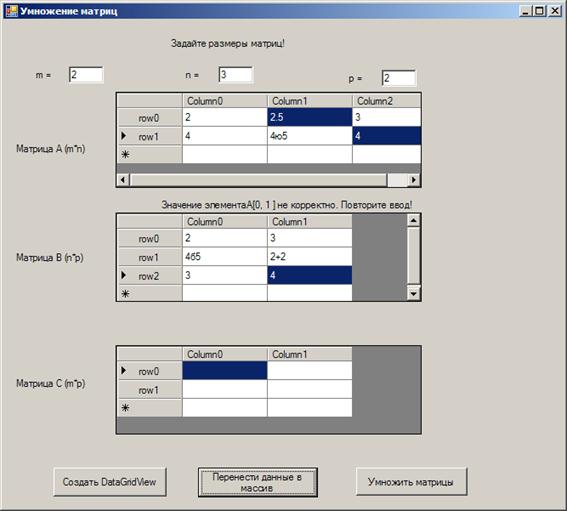Click the Умножить матрицы button

(x=411, y=482)
